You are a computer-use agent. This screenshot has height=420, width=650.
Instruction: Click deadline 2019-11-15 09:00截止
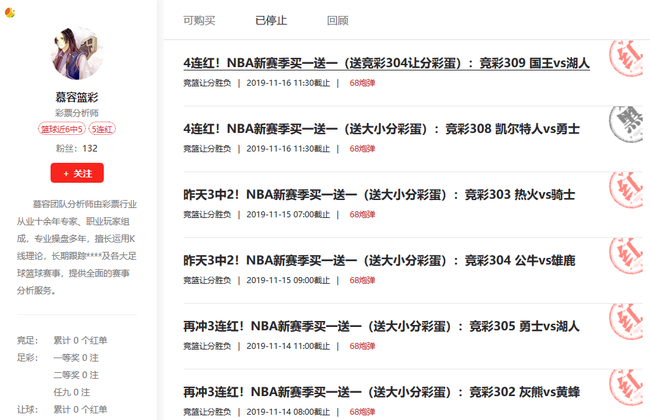click(288, 280)
